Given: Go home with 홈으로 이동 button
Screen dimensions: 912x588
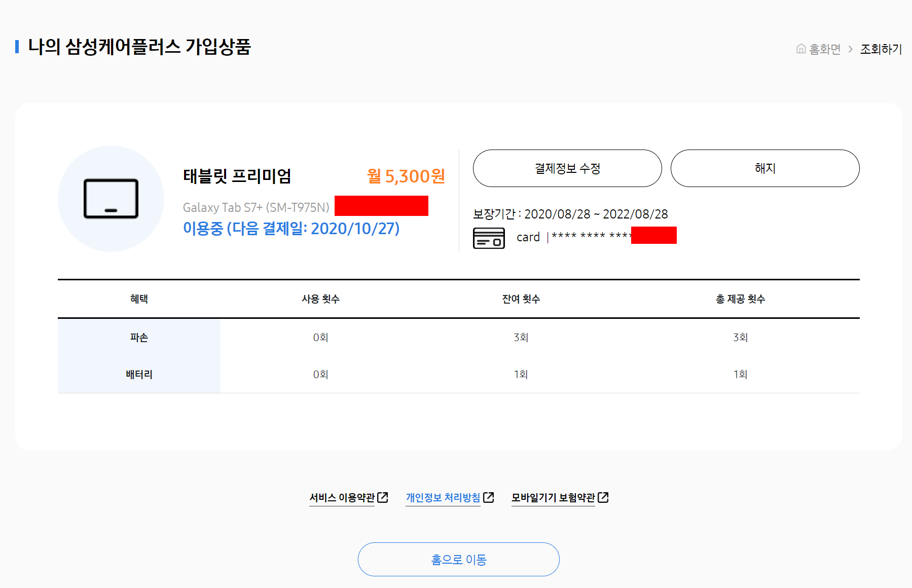Looking at the screenshot, I should pyautogui.click(x=458, y=559).
